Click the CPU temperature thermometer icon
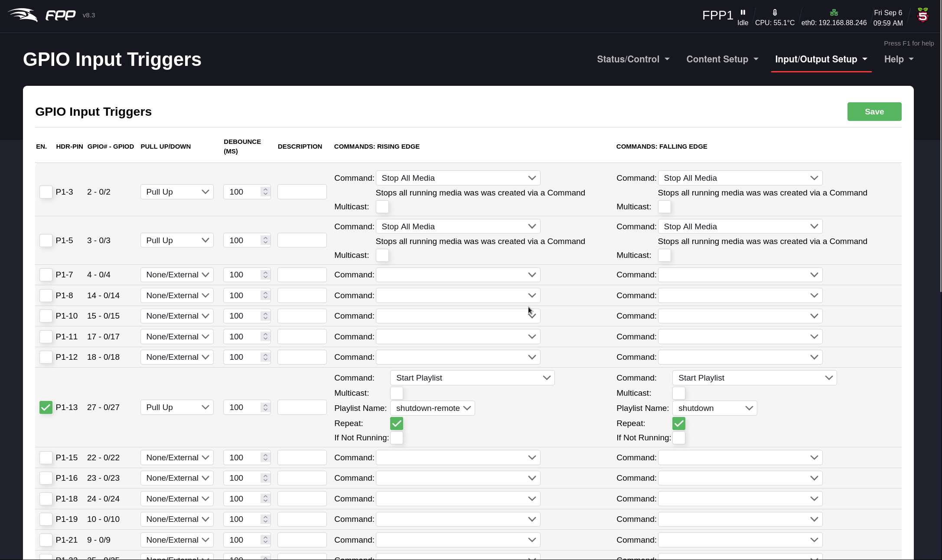 (x=775, y=13)
